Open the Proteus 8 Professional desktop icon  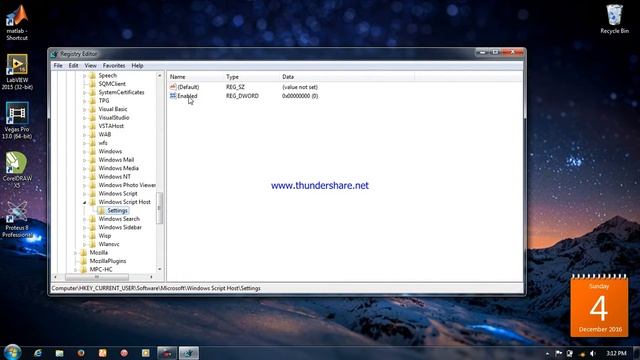click(x=17, y=220)
